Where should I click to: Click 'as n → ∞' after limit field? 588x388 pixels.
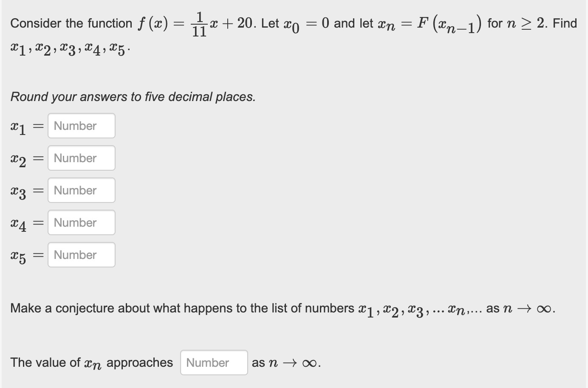tap(286, 363)
